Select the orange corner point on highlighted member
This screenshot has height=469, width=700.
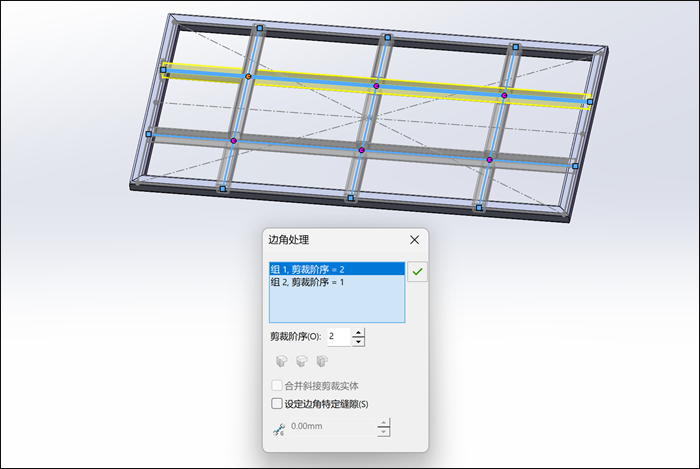[x=249, y=76]
